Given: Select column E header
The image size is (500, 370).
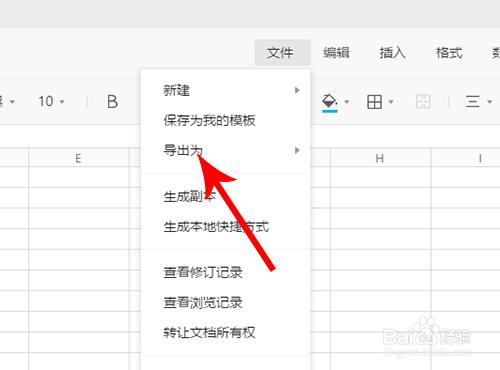Looking at the screenshot, I should (x=79, y=158).
